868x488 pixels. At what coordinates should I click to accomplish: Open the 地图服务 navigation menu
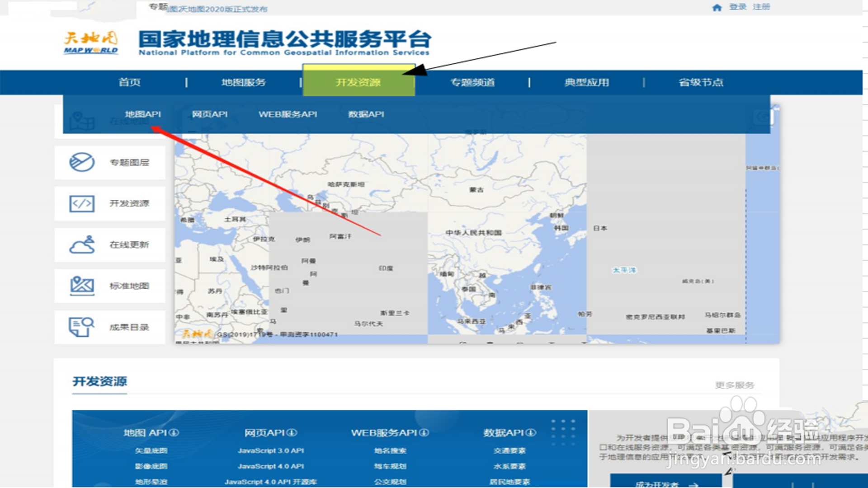pyautogui.click(x=243, y=82)
